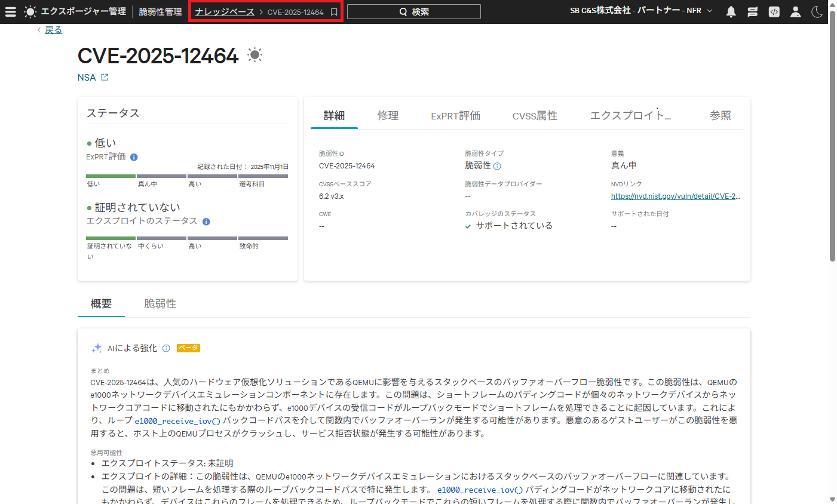The image size is (837, 504).
Task: Open the user account icon
Action: (x=795, y=12)
